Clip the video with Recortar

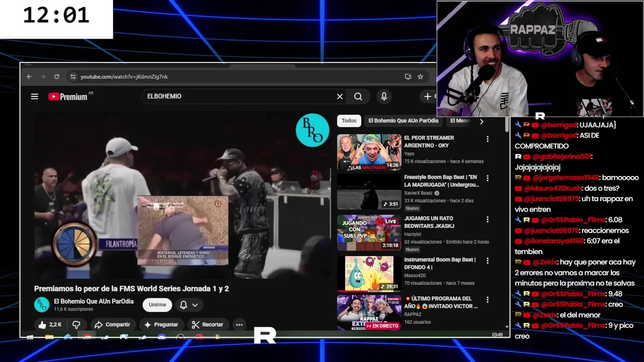(x=207, y=325)
